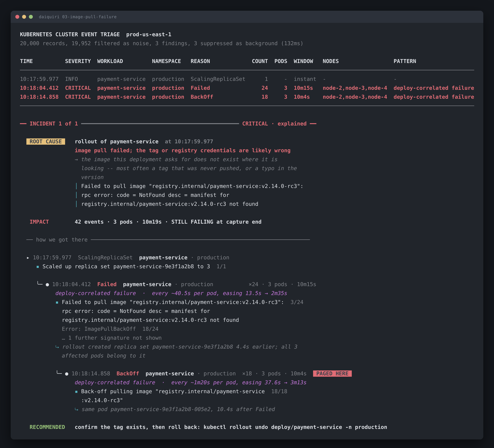
Task: Click the PAGED HERE badge
Action: (x=332, y=373)
